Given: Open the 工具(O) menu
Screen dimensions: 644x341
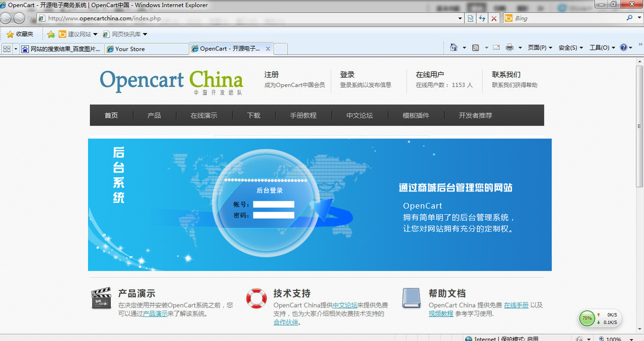Looking at the screenshot, I should click(602, 48).
